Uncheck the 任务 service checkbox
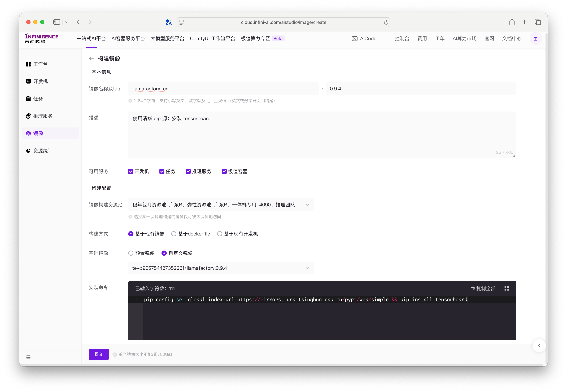This screenshot has height=392, width=567. tap(162, 171)
